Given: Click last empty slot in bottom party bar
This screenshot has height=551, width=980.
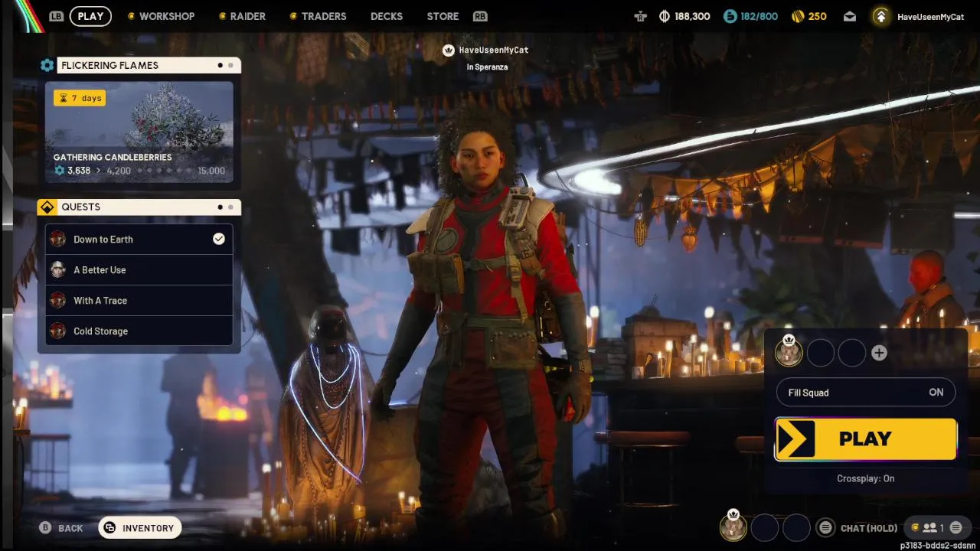Looking at the screenshot, I should coord(796,527).
